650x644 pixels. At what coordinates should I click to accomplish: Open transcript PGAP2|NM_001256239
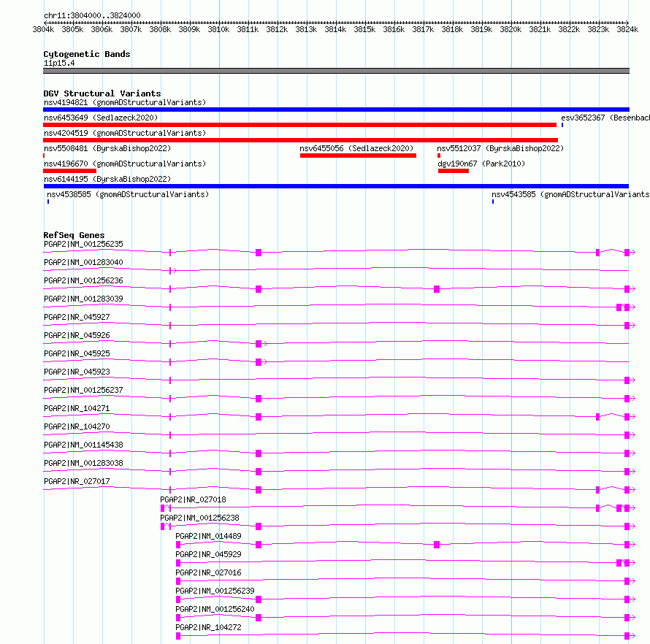(215, 591)
